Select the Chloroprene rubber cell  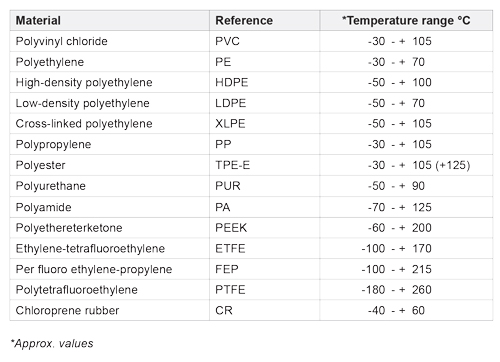[x=109, y=310]
